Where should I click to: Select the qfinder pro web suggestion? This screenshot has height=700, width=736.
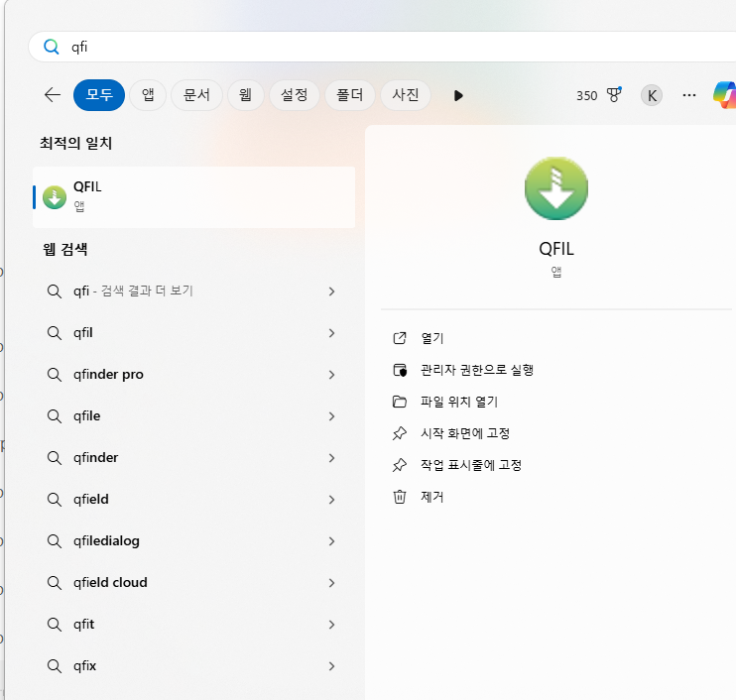click(x=193, y=375)
